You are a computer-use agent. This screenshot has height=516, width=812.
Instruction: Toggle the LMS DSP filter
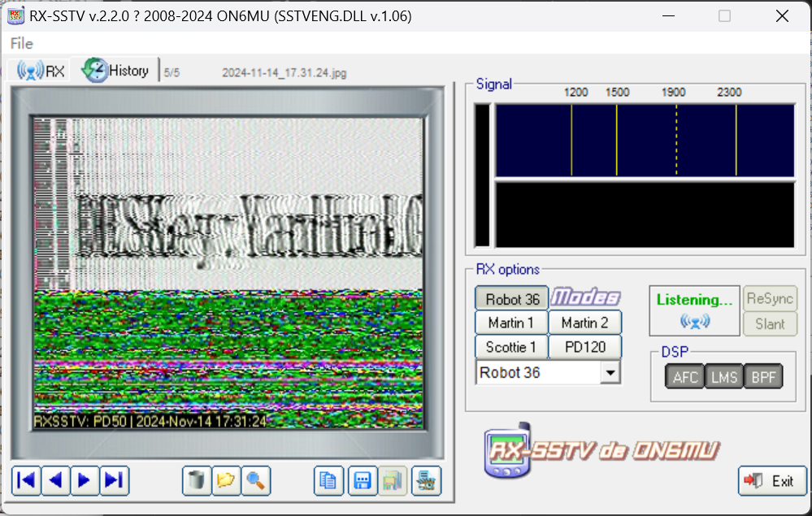(723, 377)
